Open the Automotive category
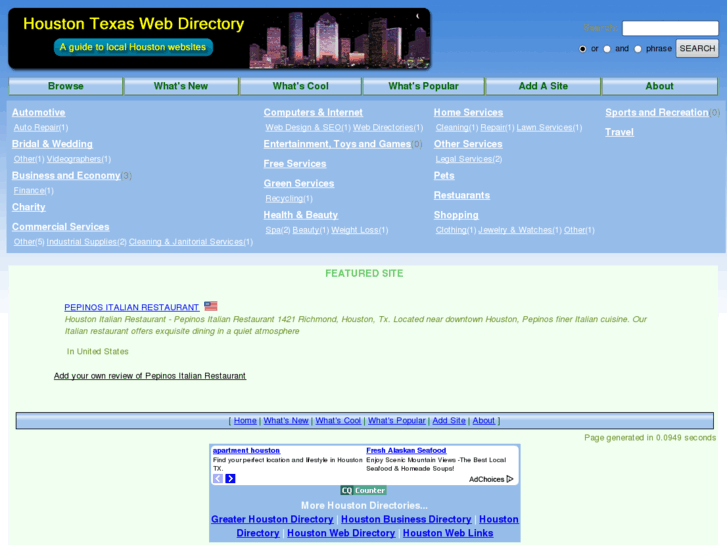The image size is (727, 545). tap(38, 112)
